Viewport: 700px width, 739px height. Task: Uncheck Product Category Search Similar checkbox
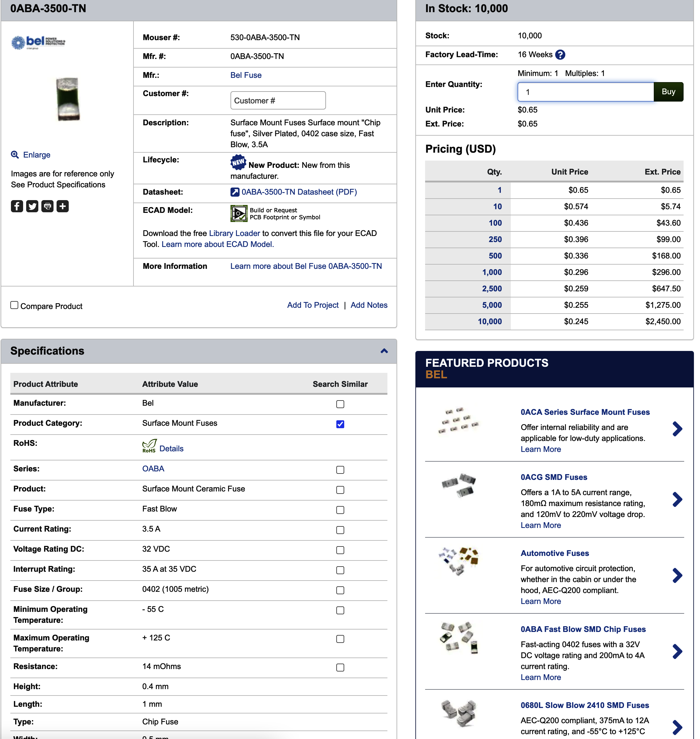(x=340, y=424)
